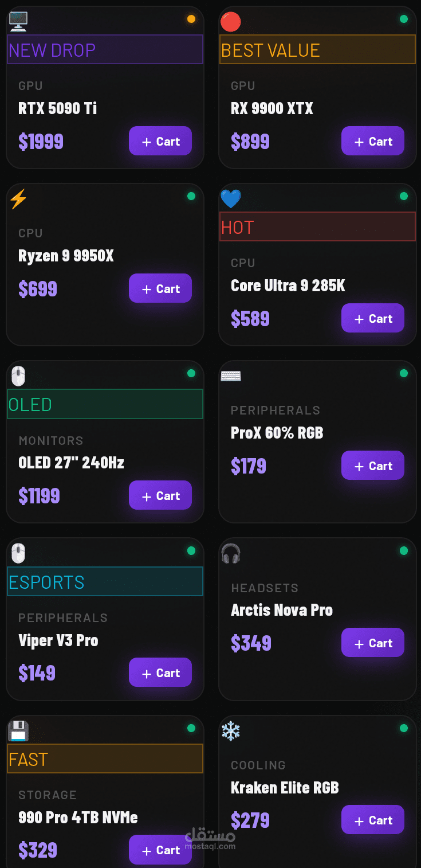Click the red circle icon above BEST VALUE
This screenshot has width=421, height=868.
[230, 22]
